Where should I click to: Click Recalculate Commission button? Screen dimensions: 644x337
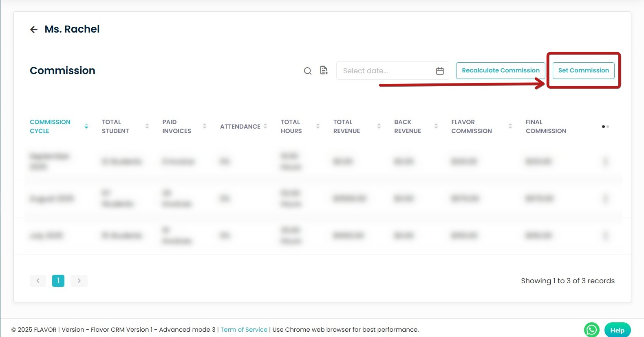(x=501, y=70)
